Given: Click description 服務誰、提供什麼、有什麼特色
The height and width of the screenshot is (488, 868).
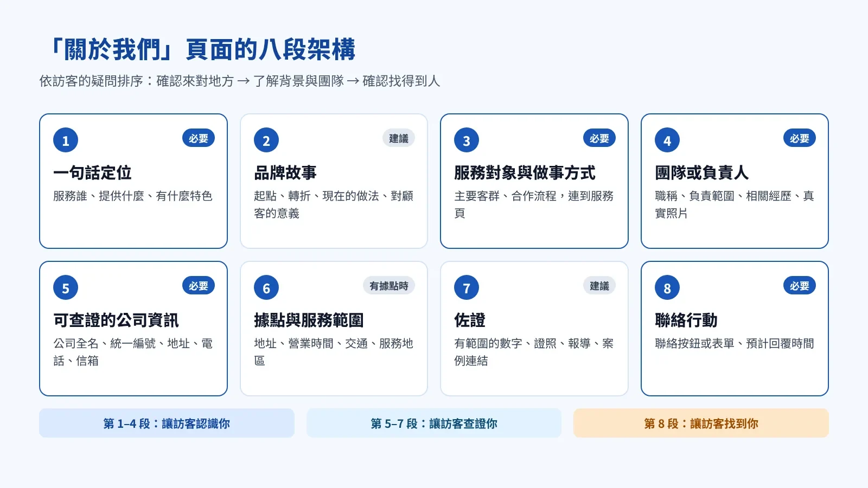Looking at the screenshot, I should (x=132, y=196).
